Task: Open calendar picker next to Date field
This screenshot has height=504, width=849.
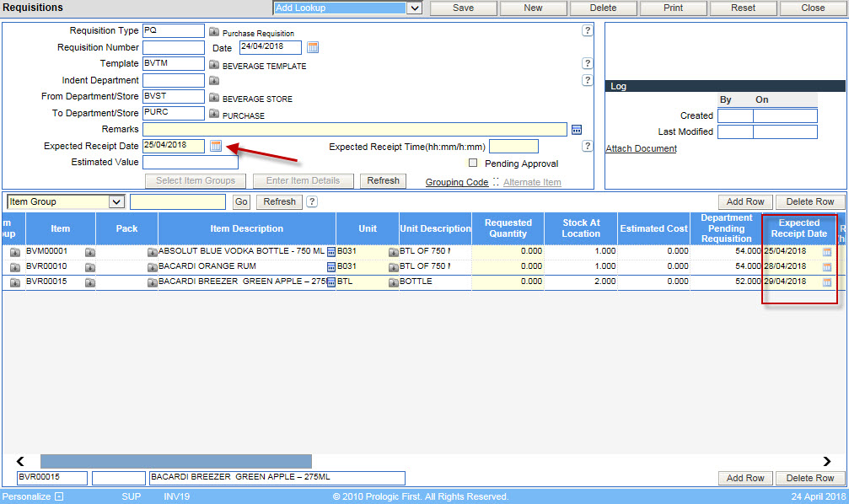Action: pyautogui.click(x=313, y=48)
